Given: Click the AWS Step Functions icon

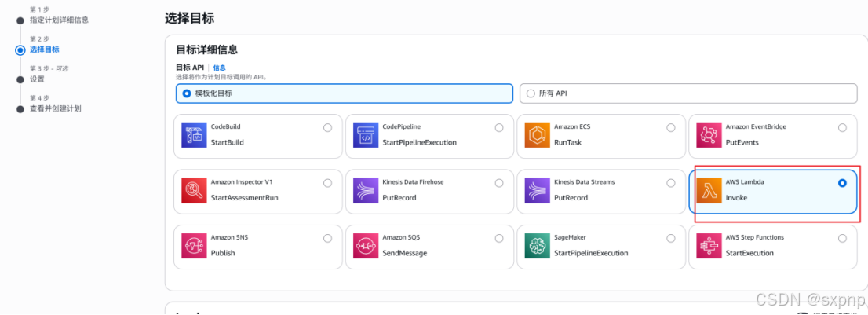Looking at the screenshot, I should pyautogui.click(x=709, y=246).
